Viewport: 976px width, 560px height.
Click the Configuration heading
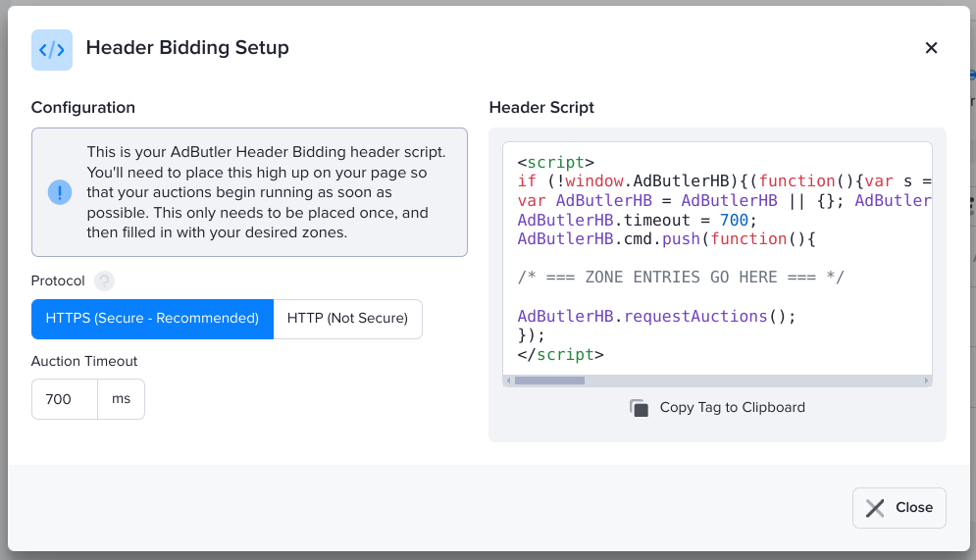click(82, 108)
